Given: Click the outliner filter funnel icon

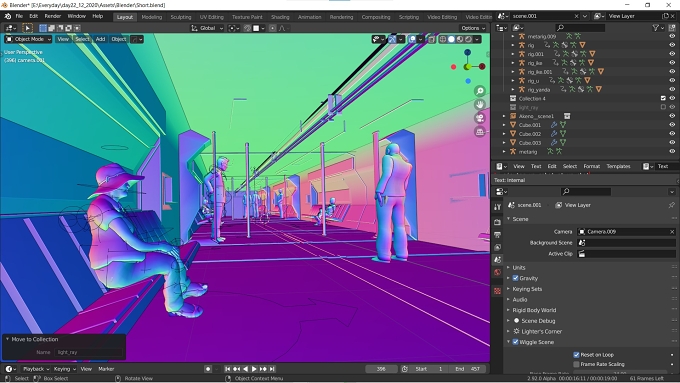Looking at the screenshot, I should coord(655,28).
